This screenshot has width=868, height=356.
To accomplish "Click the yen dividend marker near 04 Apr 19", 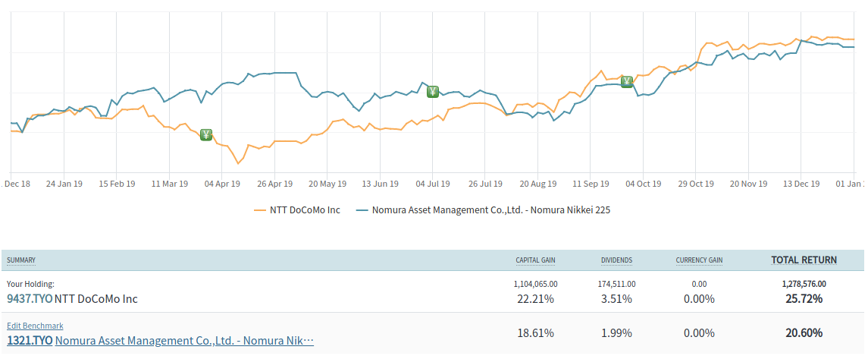I will pyautogui.click(x=205, y=134).
